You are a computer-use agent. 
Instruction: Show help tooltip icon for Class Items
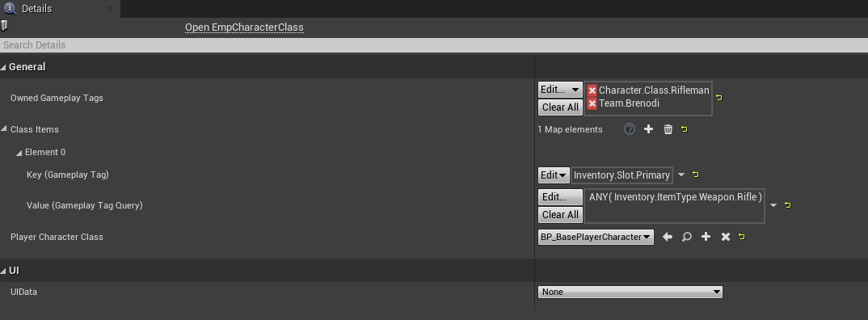point(630,129)
